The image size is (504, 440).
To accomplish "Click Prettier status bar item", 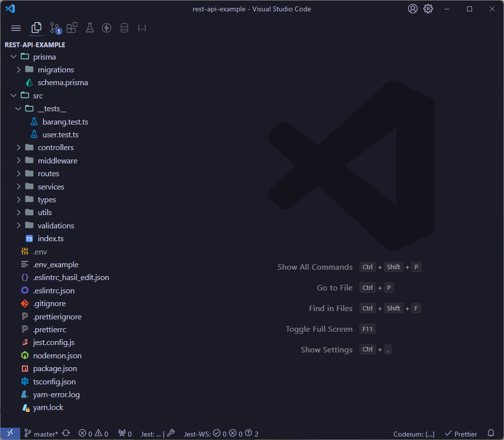I will click(x=461, y=434).
